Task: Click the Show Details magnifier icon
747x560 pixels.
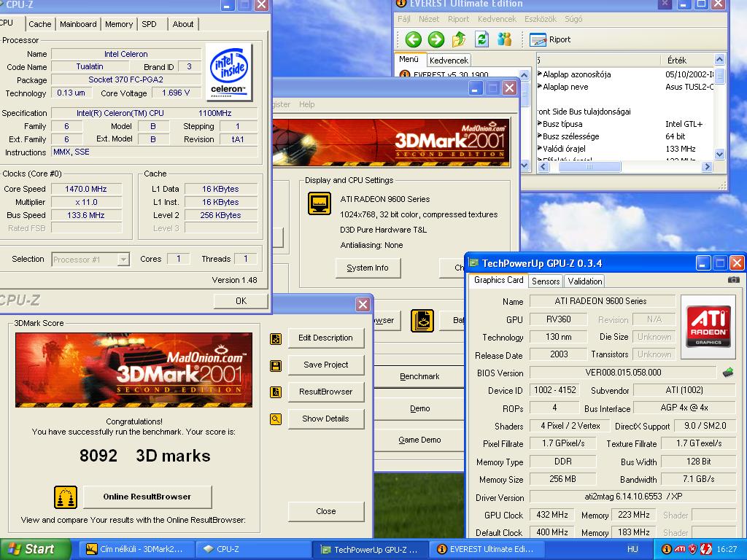Action: coord(275,419)
